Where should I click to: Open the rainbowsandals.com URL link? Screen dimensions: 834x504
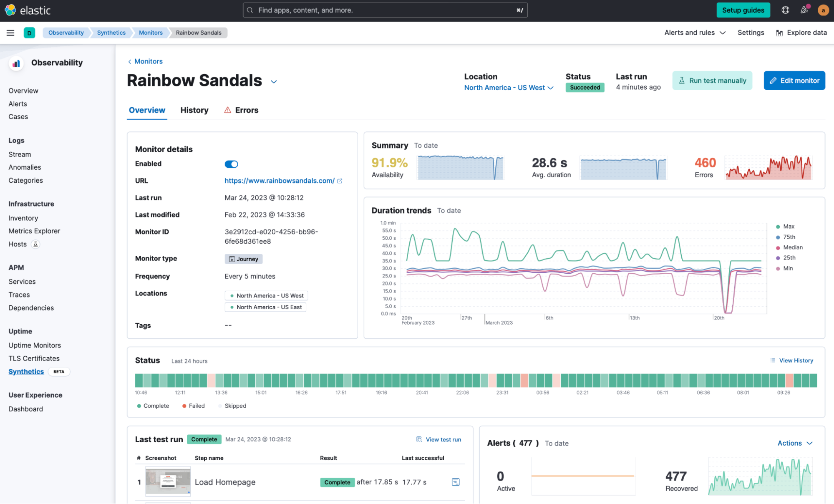(x=279, y=181)
